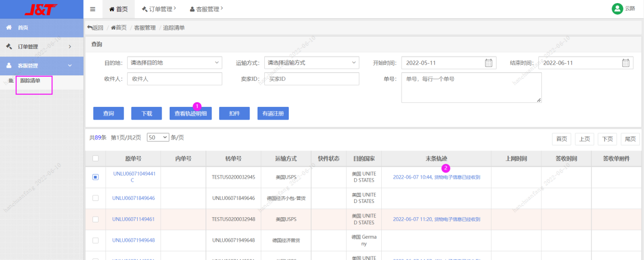Click cell 德国经济普货

[286, 240]
